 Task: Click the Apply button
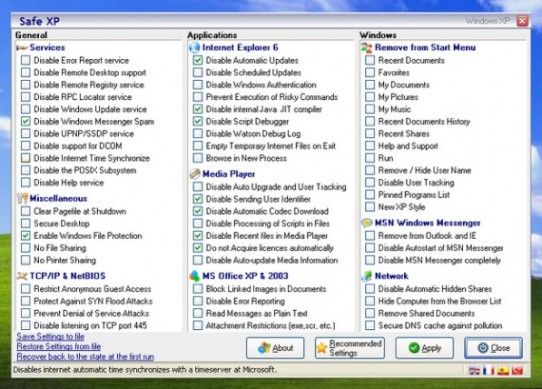point(424,348)
